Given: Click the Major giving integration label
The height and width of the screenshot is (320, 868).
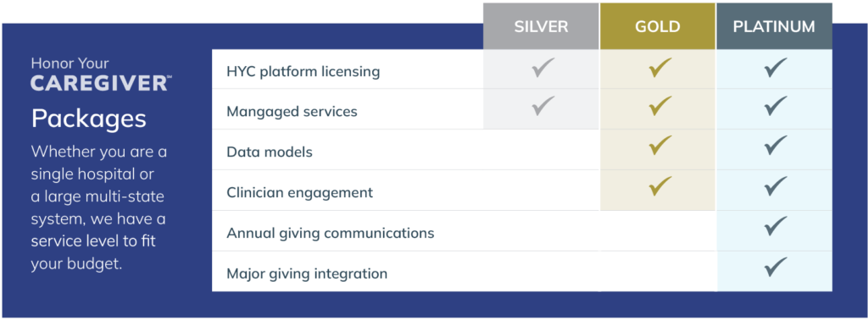Looking at the screenshot, I should (307, 273).
